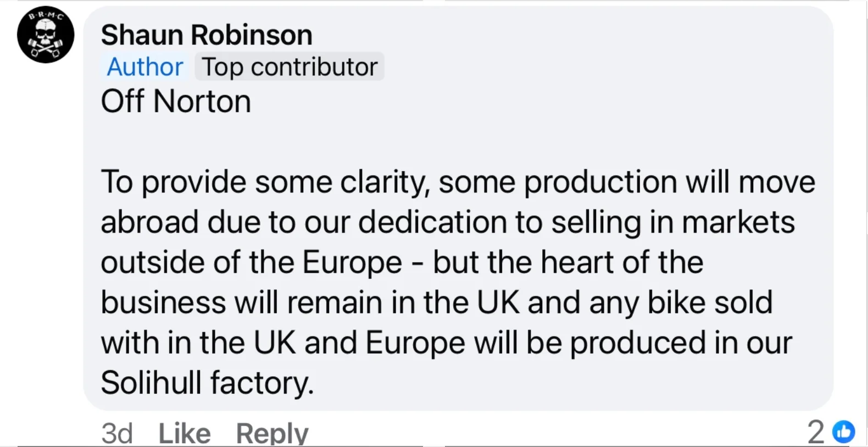Viewport: 868px width, 447px height.
Task: Click the Author badge
Action: pyautogui.click(x=145, y=67)
